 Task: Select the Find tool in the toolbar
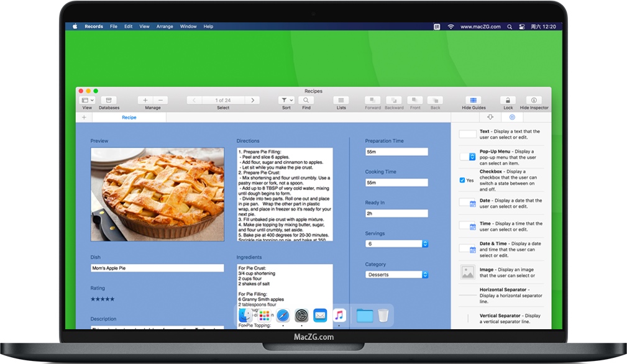coord(306,100)
